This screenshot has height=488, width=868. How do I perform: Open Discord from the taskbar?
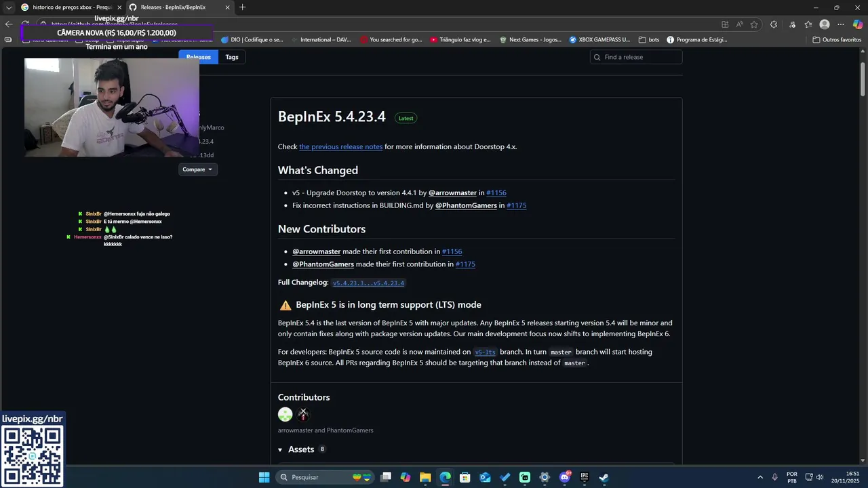coord(564,477)
